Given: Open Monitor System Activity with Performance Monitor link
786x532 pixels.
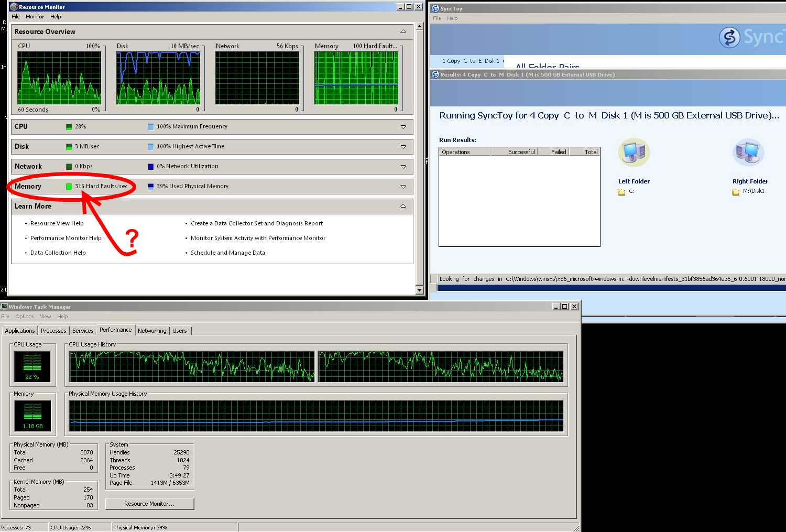Looking at the screenshot, I should (258, 238).
